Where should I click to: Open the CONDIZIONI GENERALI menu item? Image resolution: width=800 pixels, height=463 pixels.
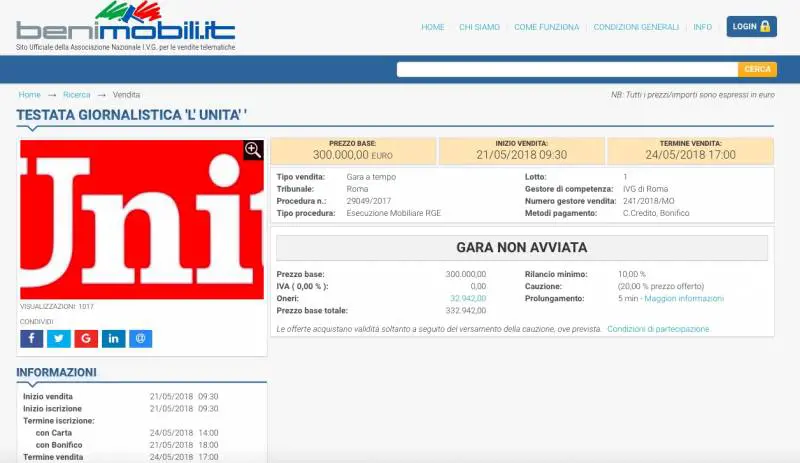point(636,27)
